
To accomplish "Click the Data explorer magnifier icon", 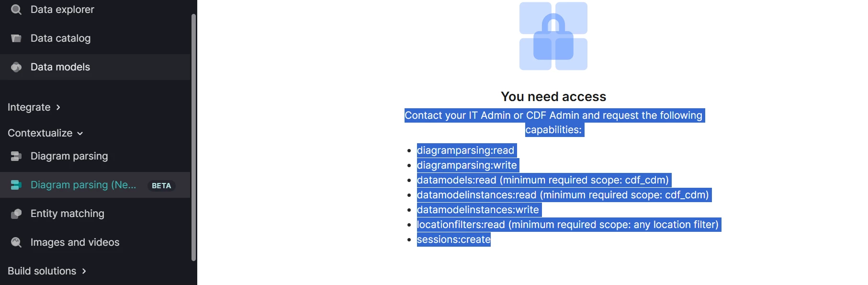I will tap(16, 10).
